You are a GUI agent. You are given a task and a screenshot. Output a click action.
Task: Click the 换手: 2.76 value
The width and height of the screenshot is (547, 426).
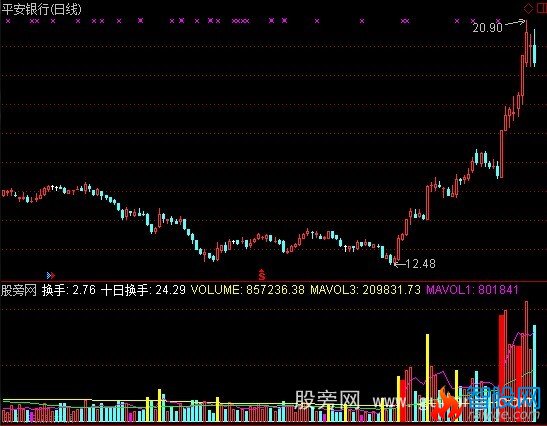[69, 290]
